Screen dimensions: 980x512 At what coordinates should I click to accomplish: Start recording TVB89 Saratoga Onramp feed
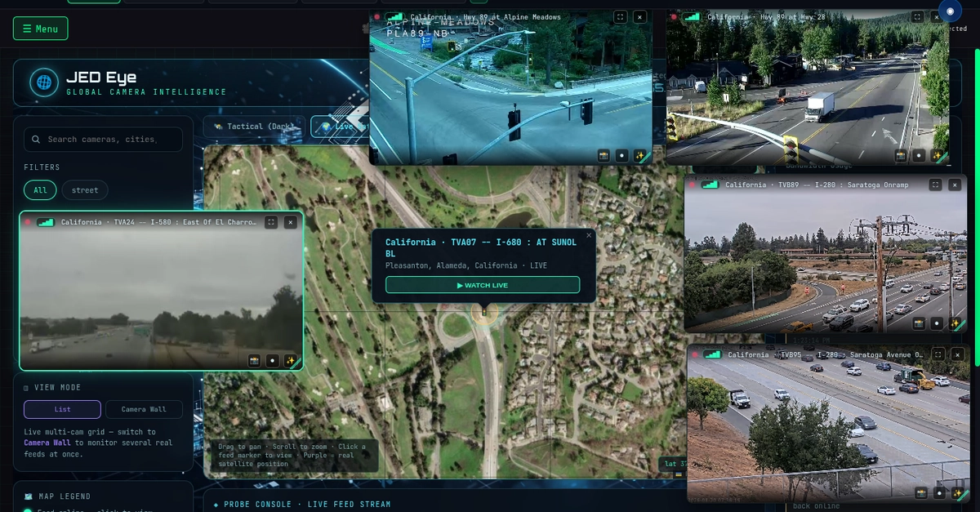[937, 323]
